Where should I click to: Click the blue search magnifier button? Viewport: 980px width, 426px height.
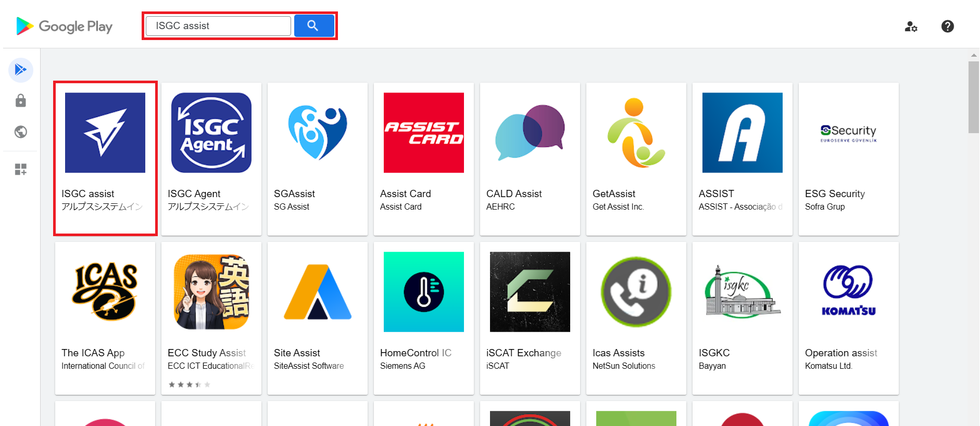pos(313,25)
